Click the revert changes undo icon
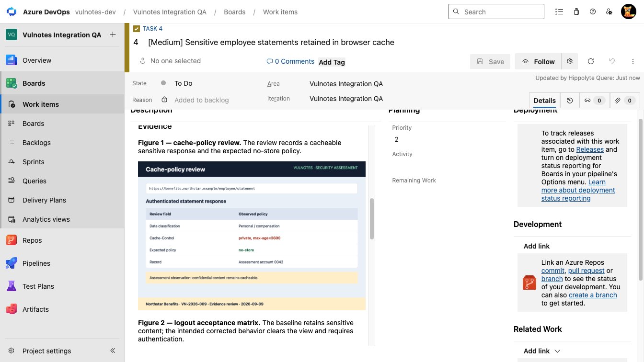 point(612,61)
